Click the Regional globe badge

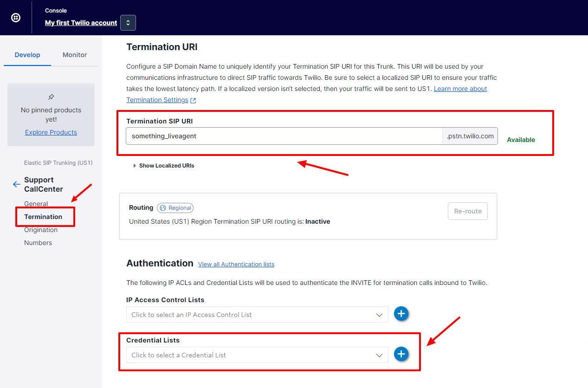click(x=175, y=208)
